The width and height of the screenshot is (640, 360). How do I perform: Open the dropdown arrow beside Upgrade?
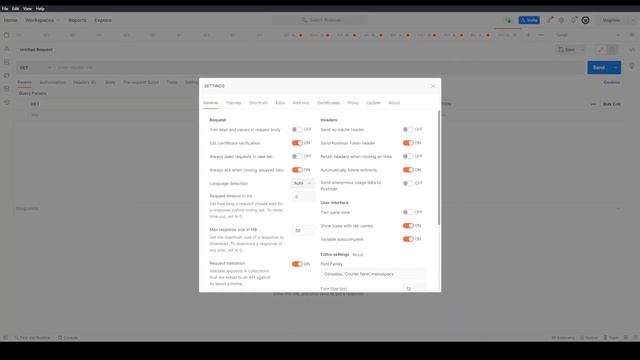click(633, 20)
